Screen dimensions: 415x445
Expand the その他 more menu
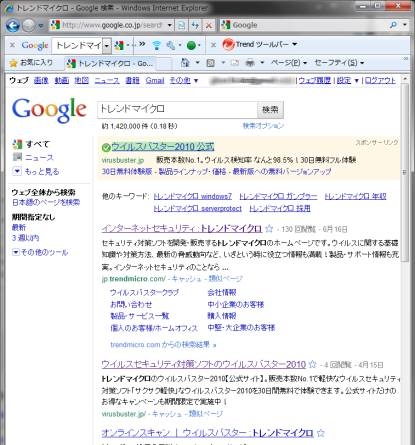pos(183,80)
